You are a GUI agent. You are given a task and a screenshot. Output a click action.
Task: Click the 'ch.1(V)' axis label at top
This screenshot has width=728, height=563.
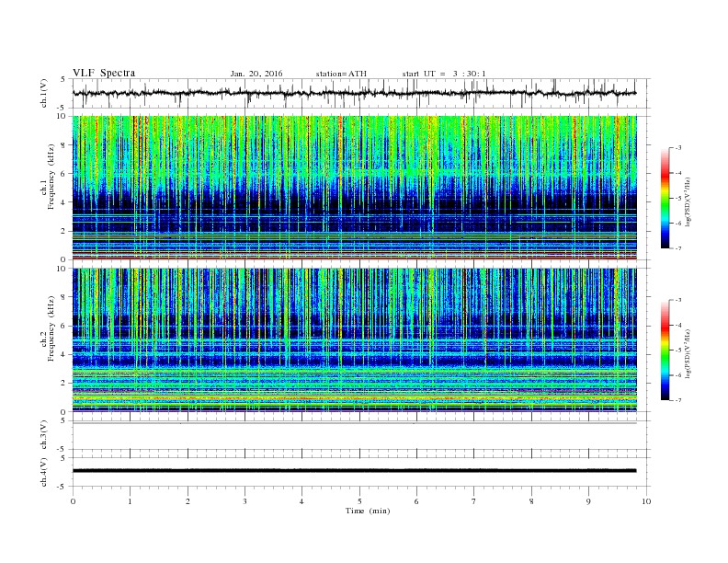coord(44,93)
